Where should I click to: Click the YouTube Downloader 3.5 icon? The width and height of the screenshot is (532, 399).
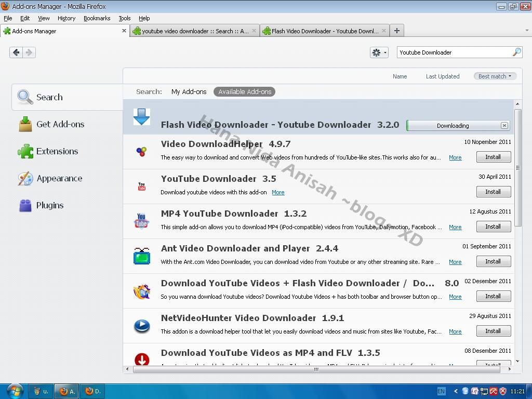[141, 187]
